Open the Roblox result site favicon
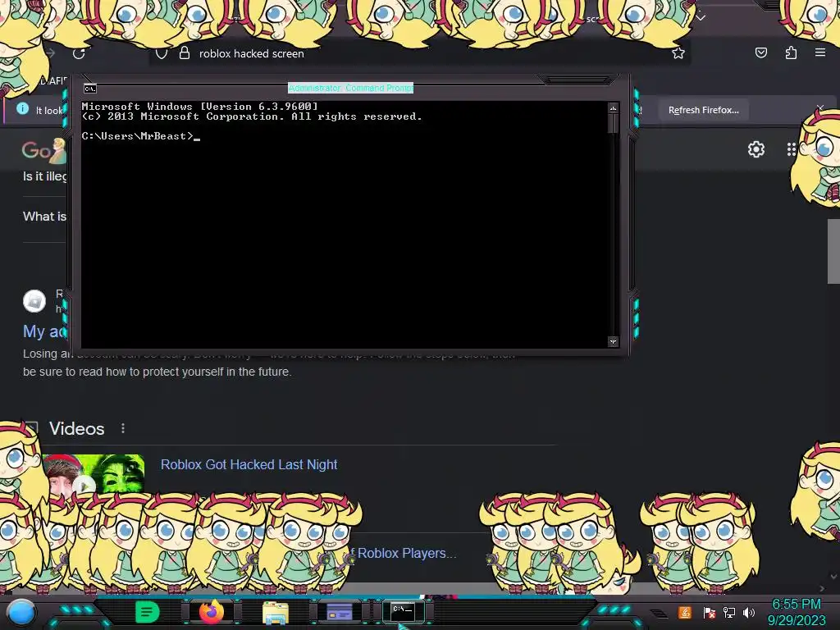 [x=34, y=300]
